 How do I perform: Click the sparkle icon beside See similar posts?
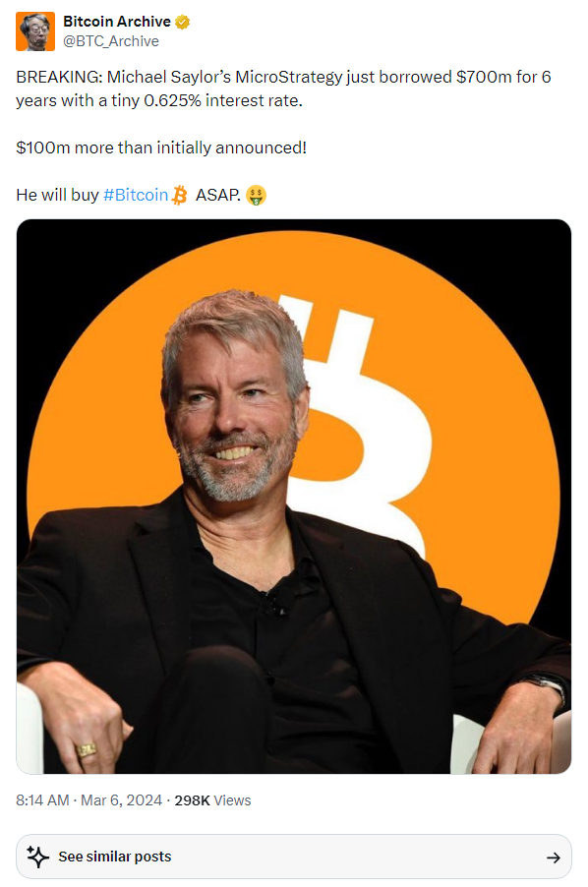click(x=38, y=857)
